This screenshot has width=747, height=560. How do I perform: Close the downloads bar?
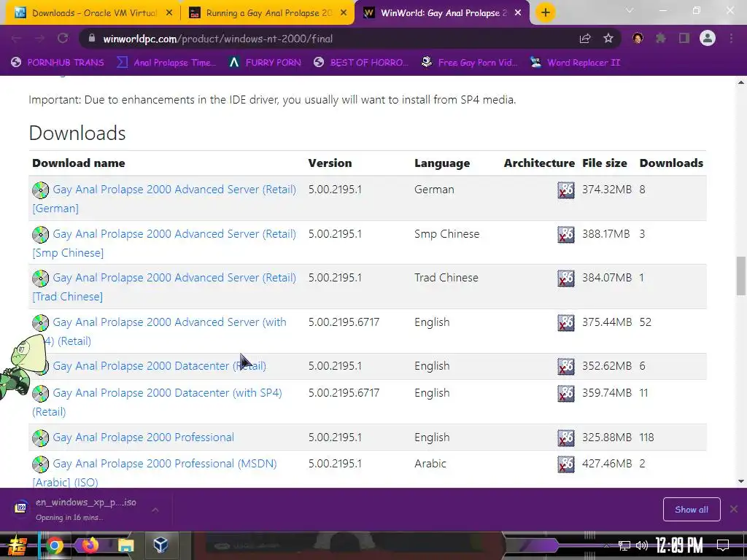734,509
